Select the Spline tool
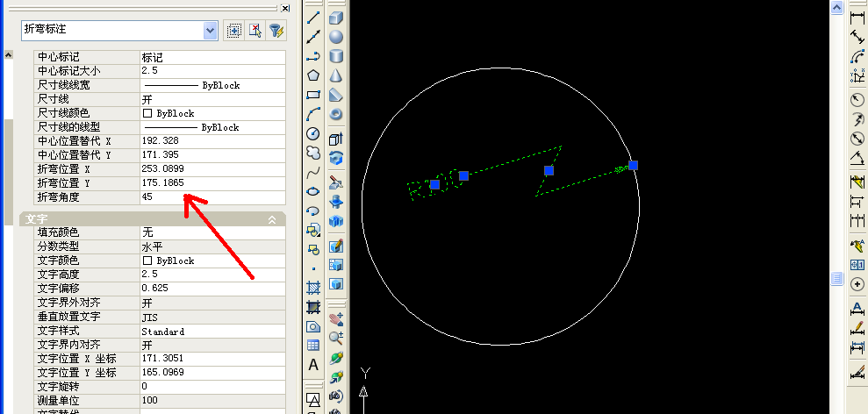This screenshot has width=868, height=414. point(313,172)
